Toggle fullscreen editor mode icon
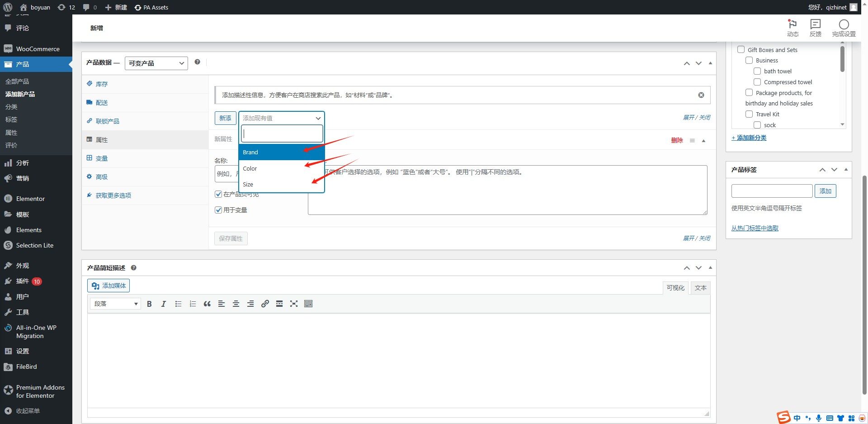This screenshot has width=868, height=424. (x=294, y=304)
